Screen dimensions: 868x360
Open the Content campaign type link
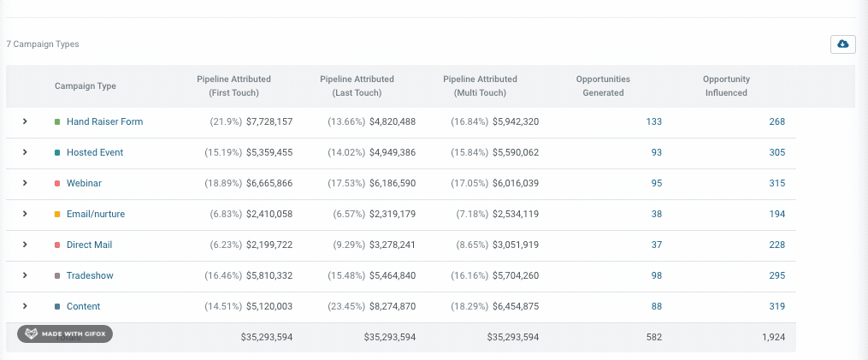(x=83, y=306)
